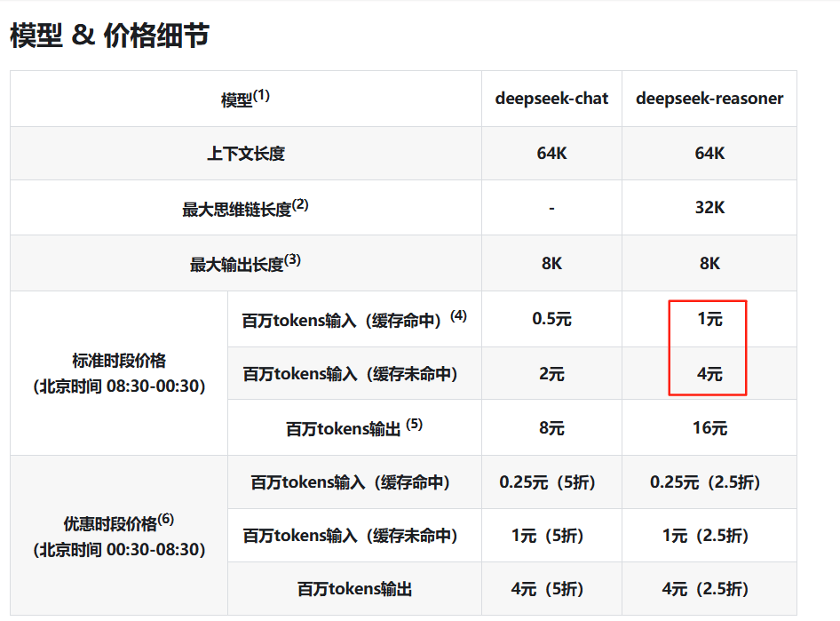Click the 16元 output price cell
Viewport: 840px width, 621px height.
(709, 428)
